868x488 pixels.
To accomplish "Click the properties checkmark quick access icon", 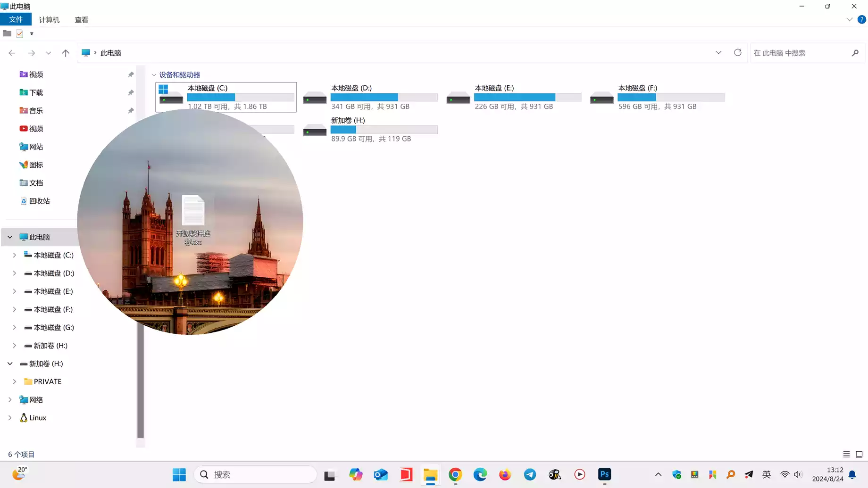I will pyautogui.click(x=19, y=33).
